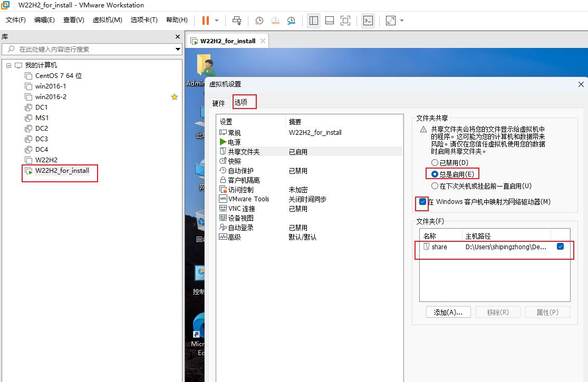The image size is (588, 382).
Task: Click the revert to snapshot icon
Action: (x=275, y=21)
